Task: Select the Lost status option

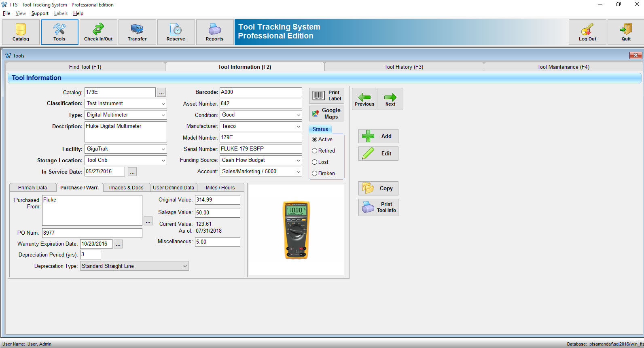Action: [x=320, y=162]
